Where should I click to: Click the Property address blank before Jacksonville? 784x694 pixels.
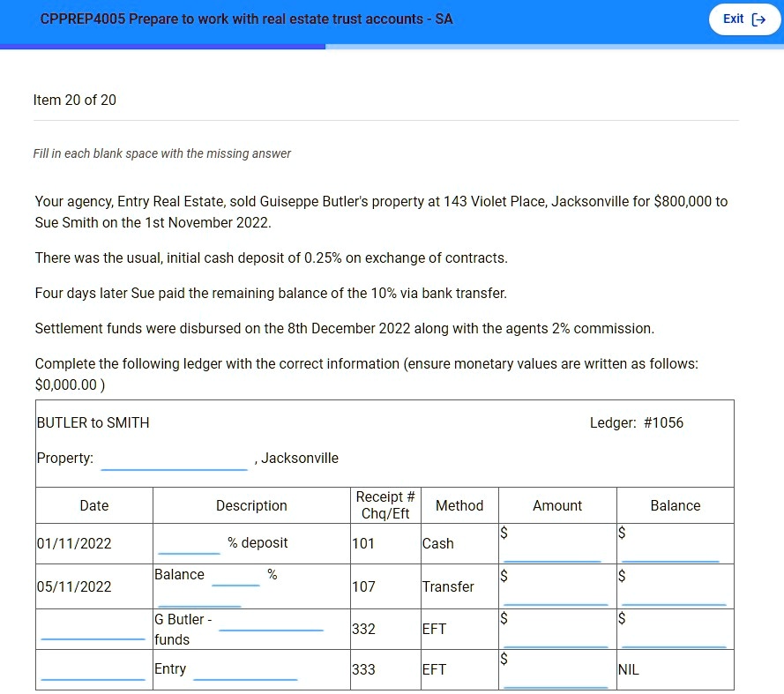click(x=174, y=459)
